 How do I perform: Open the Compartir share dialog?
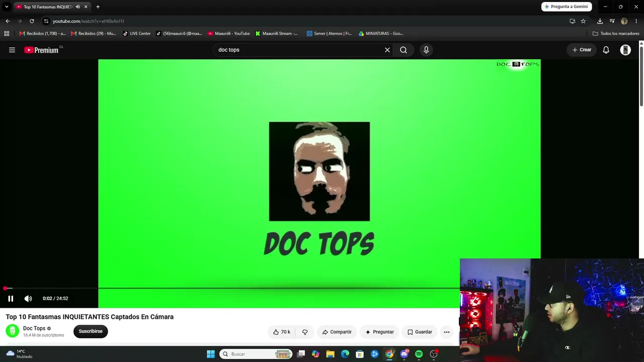point(337,332)
